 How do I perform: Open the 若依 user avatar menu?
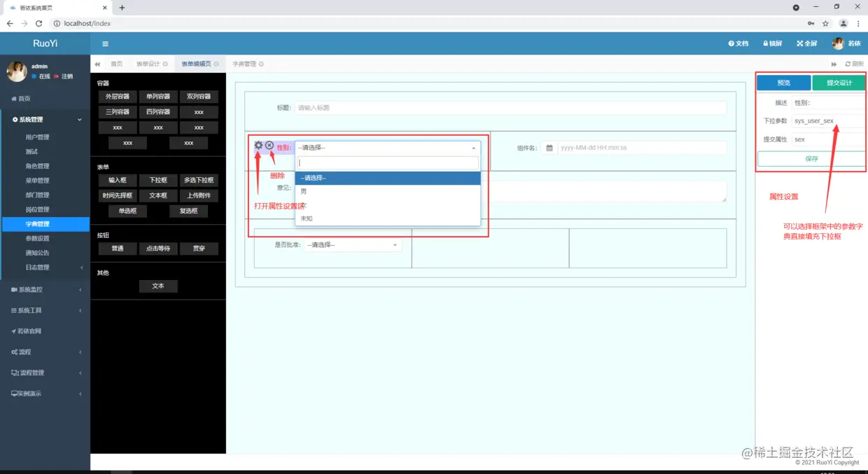(x=846, y=43)
